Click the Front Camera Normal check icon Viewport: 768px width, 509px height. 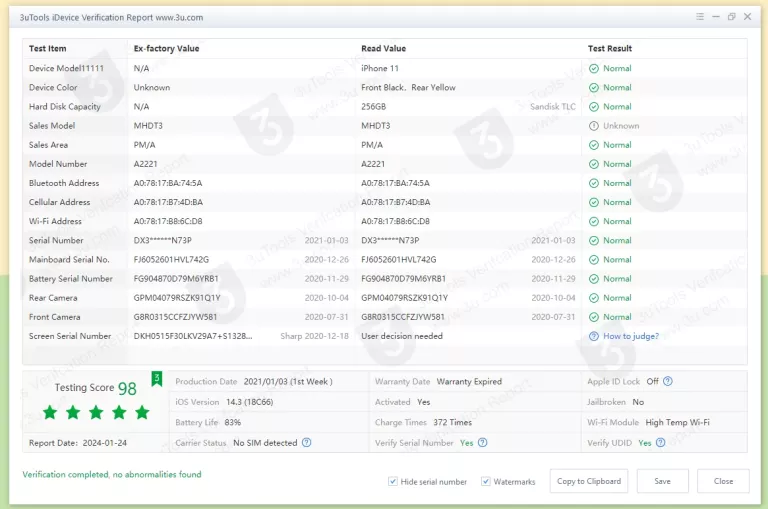point(594,317)
